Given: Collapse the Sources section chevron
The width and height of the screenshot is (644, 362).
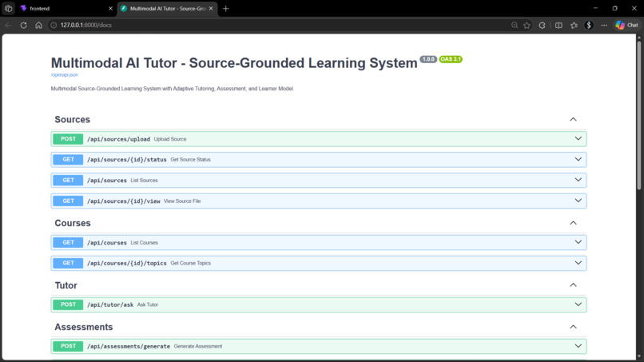Looking at the screenshot, I should (x=573, y=120).
